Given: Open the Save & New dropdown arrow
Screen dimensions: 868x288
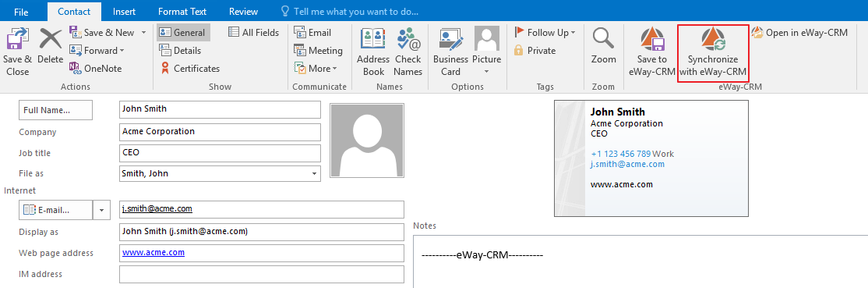Looking at the screenshot, I should click(x=144, y=32).
